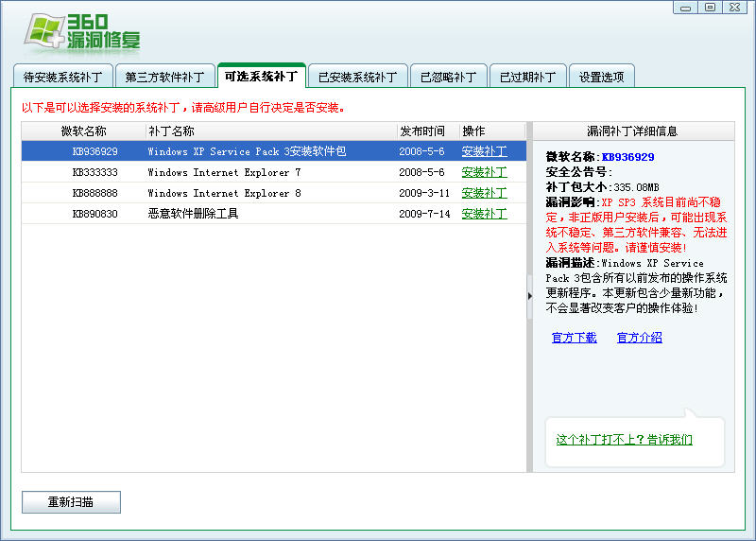Image resolution: width=756 pixels, height=541 pixels.
Task: Minimize the 360 window
Action: [x=685, y=8]
